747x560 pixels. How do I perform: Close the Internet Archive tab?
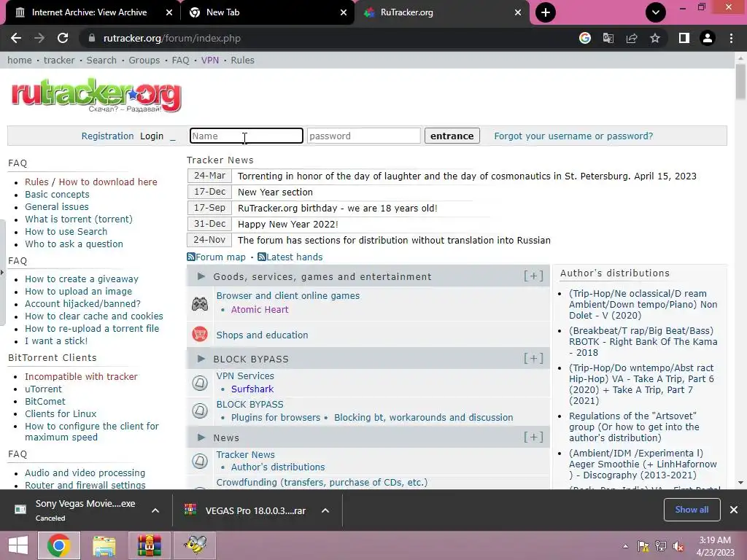(169, 12)
